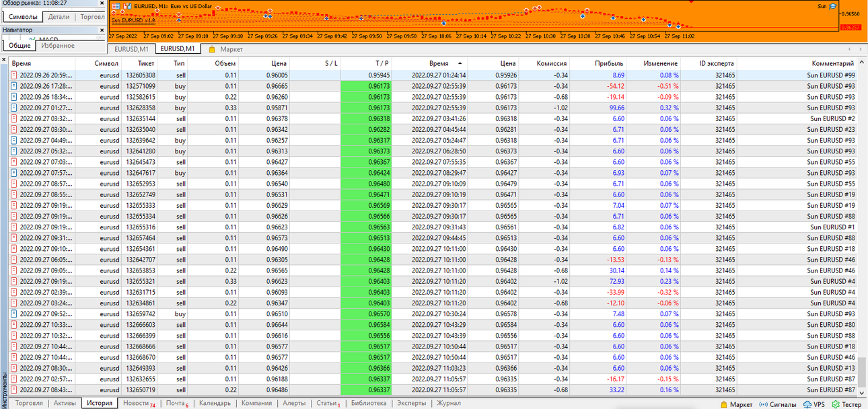Select the Избранное tab in Навигатор
868x409 pixels.
[x=58, y=46]
